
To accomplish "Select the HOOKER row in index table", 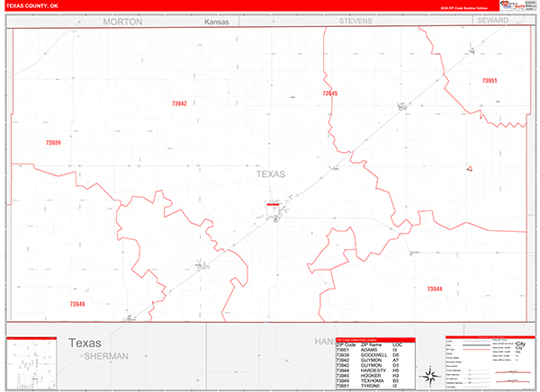I will [375, 376].
